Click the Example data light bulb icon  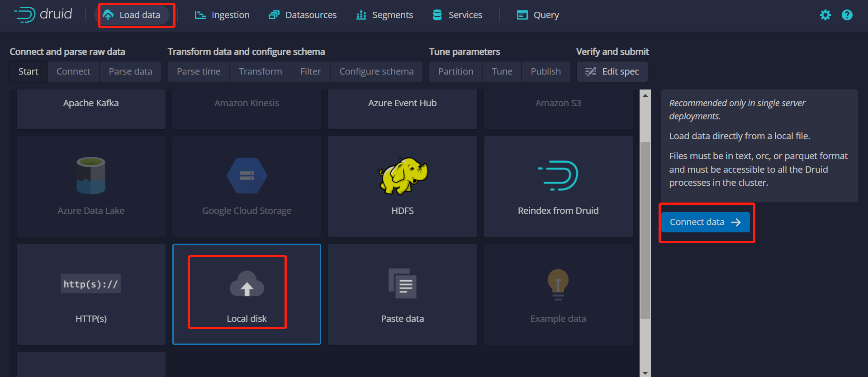point(558,284)
